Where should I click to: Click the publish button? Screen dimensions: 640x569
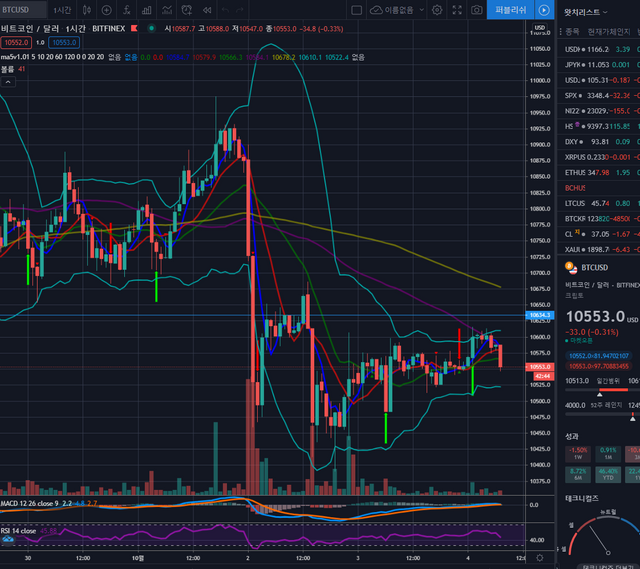511,10
